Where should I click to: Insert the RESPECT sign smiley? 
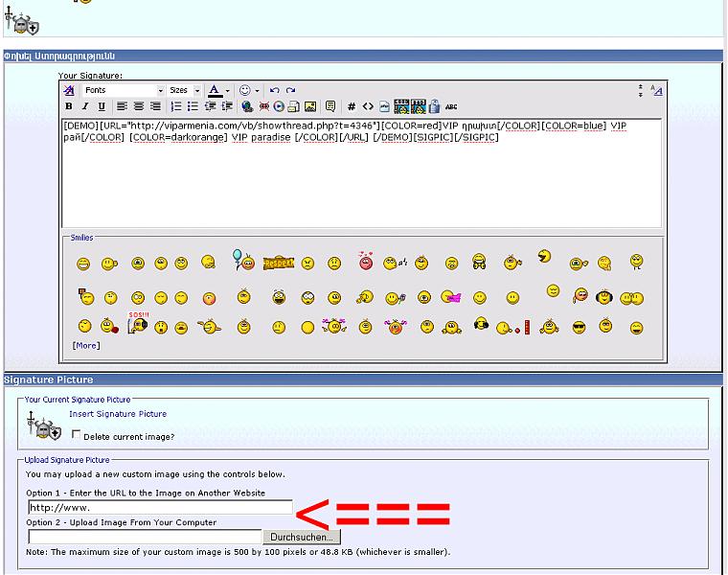coord(278,261)
